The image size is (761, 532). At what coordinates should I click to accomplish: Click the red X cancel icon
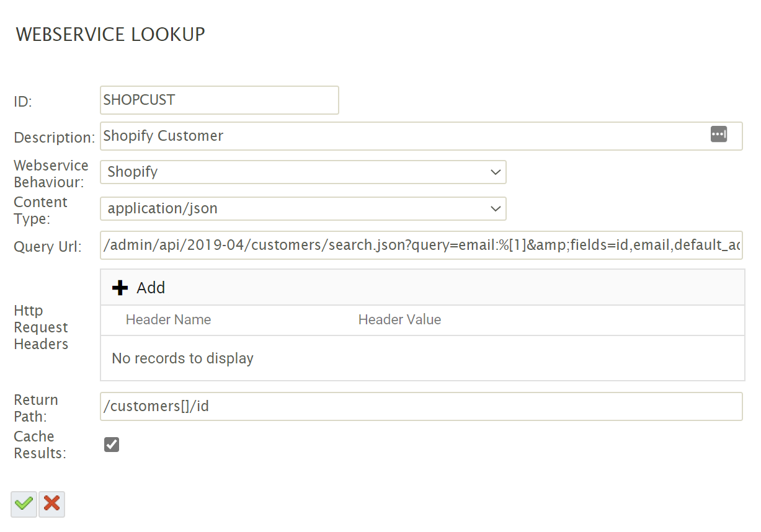(52, 504)
